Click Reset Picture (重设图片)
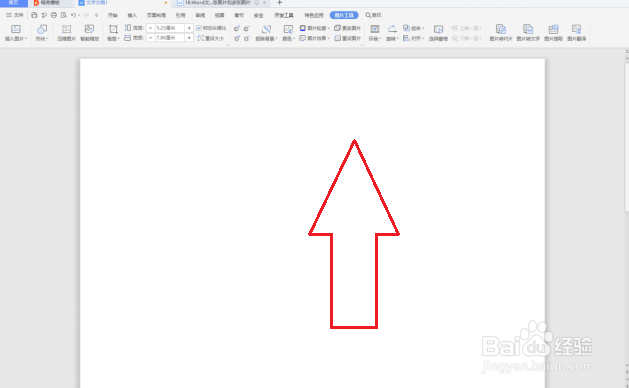The height and width of the screenshot is (388, 629). coord(347,38)
